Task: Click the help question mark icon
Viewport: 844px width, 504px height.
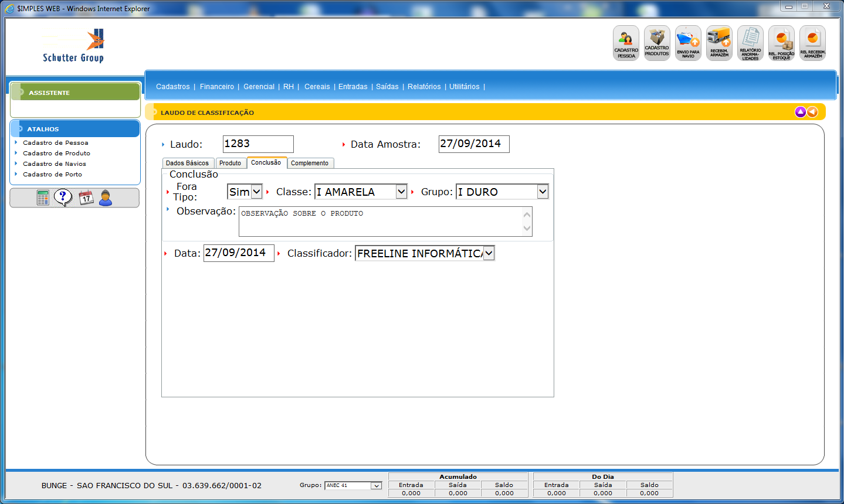Action: [x=63, y=197]
